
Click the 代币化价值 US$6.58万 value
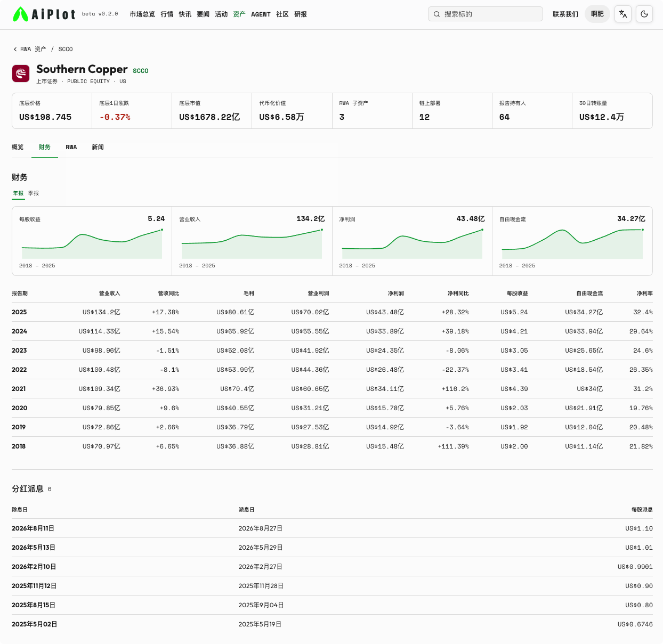point(281,117)
